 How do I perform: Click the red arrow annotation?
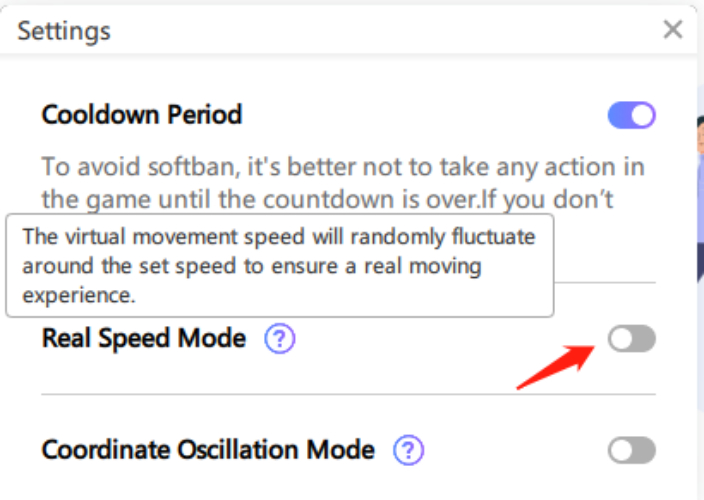tap(553, 364)
